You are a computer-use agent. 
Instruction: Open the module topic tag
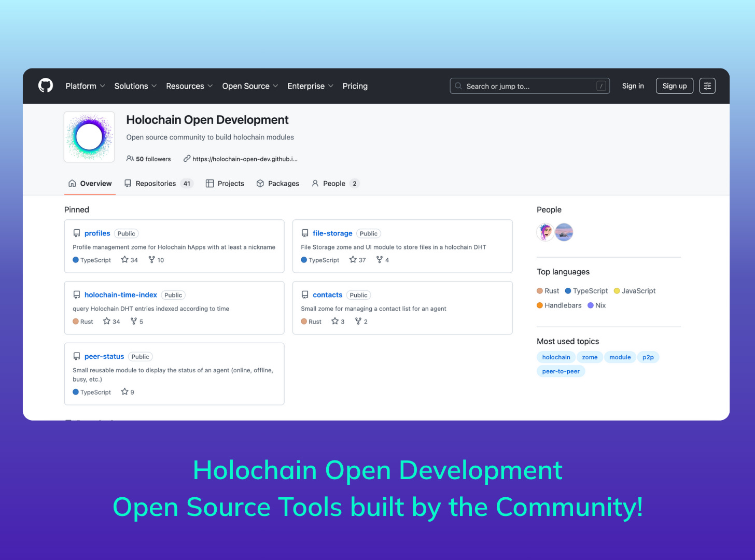click(x=620, y=357)
